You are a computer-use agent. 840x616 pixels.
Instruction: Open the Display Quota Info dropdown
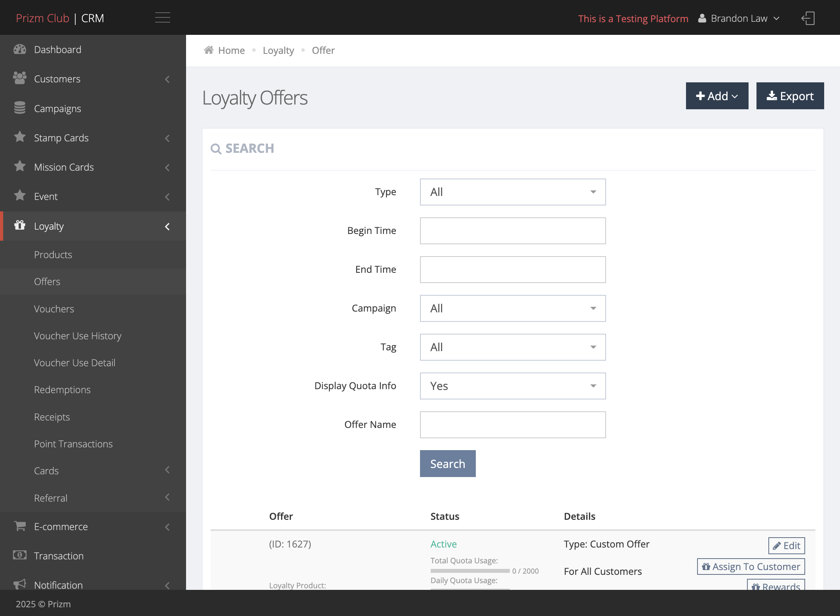click(x=513, y=386)
